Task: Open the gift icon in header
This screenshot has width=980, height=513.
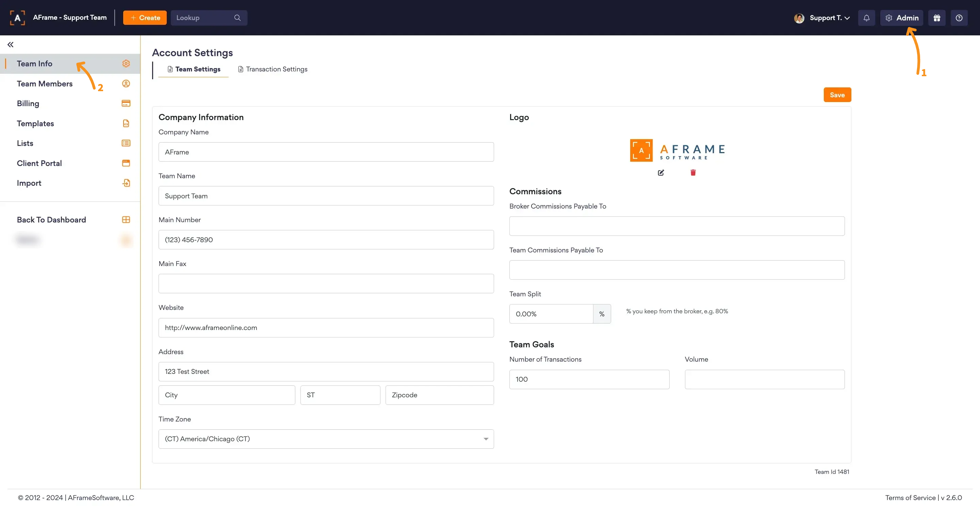Action: (937, 18)
